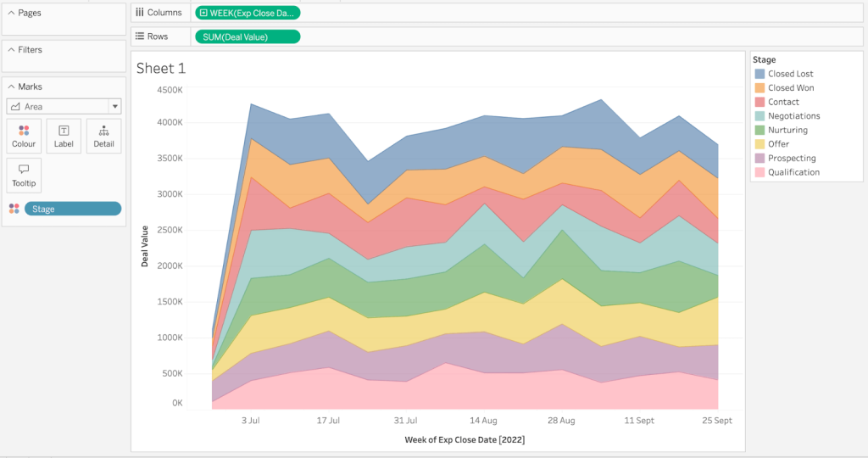
Task: Click the Colour marks card icon
Action: [x=24, y=130]
